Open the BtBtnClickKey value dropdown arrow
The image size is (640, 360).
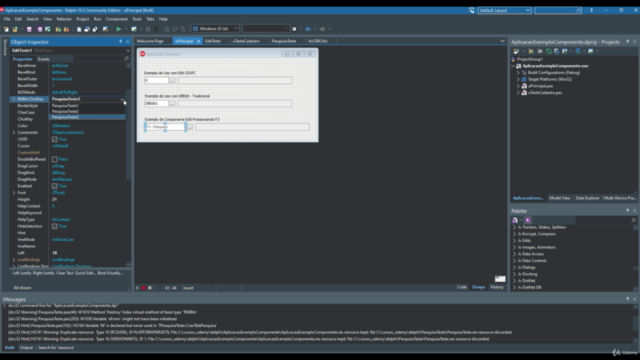(122, 99)
